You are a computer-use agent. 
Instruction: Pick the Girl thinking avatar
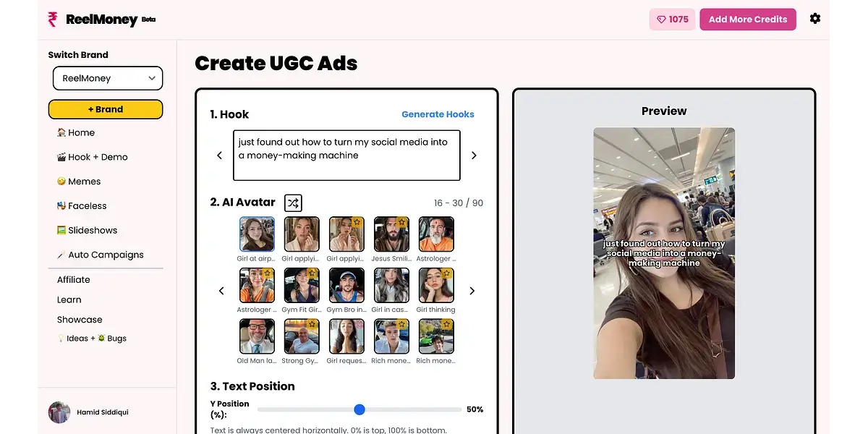tap(436, 285)
